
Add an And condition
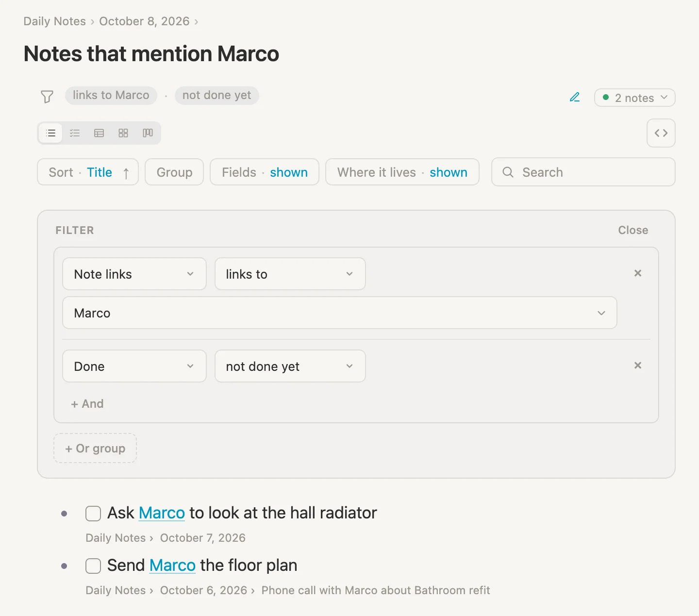tap(87, 404)
